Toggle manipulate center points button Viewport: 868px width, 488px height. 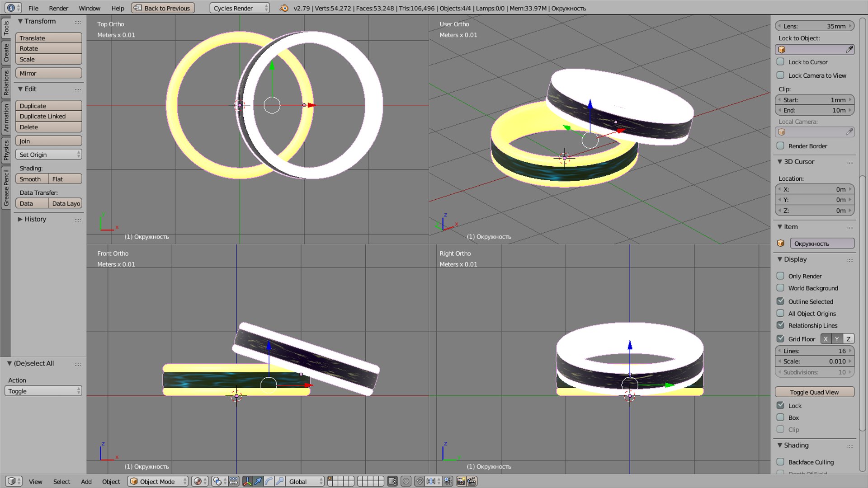pyautogui.click(x=233, y=481)
